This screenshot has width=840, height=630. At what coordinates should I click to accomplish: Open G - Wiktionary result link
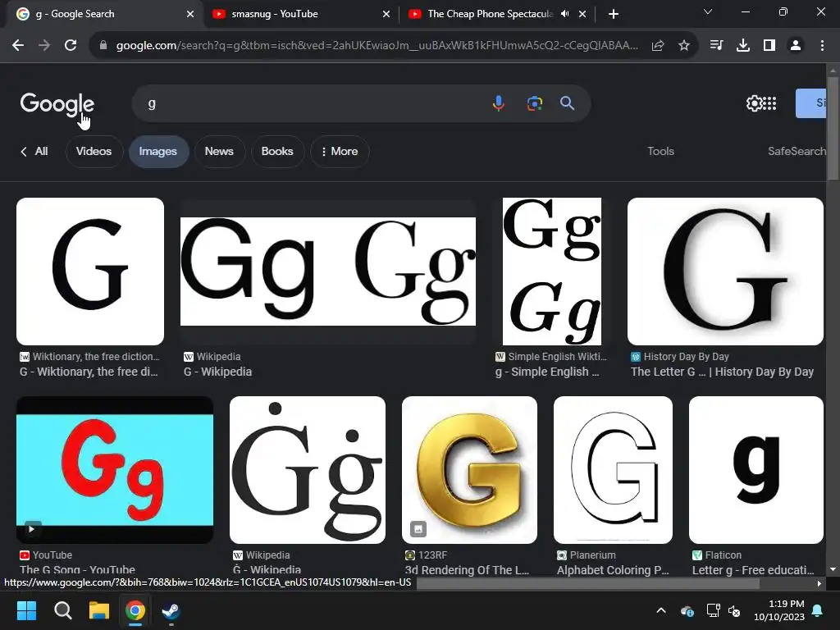click(89, 372)
